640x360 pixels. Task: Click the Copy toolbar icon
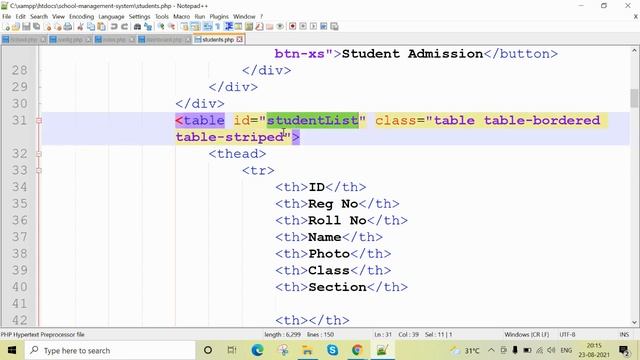(x=90, y=27)
